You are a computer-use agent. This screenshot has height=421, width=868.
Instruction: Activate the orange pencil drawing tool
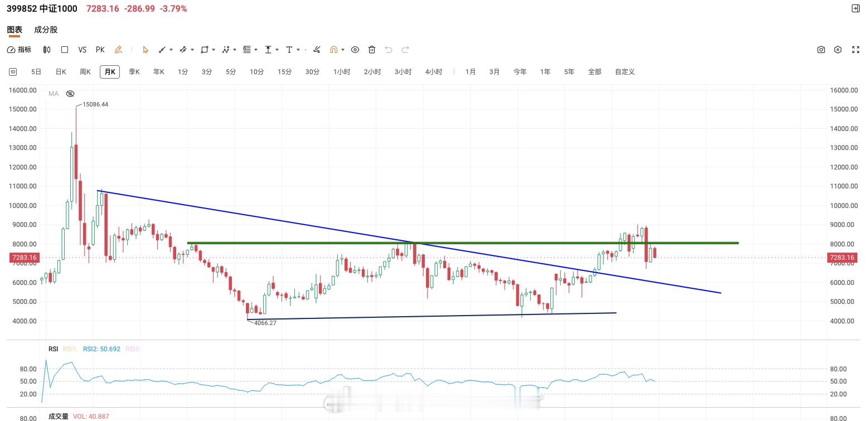(118, 50)
